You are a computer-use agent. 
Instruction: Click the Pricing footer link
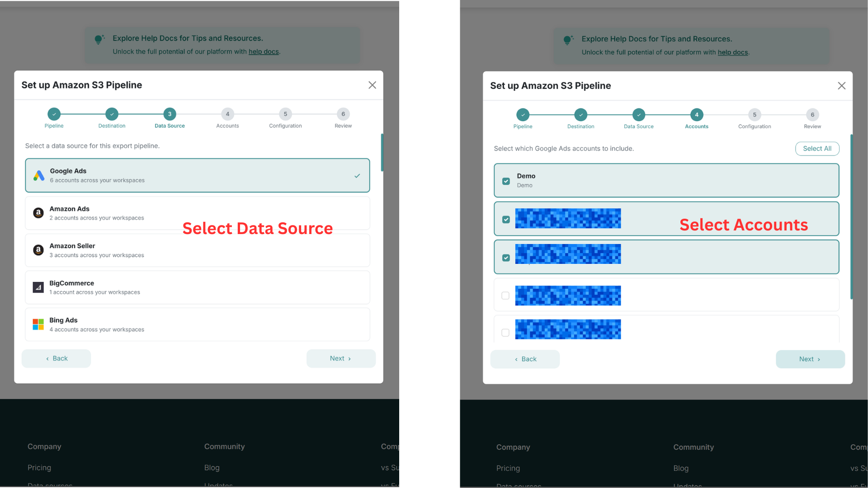coord(39,468)
